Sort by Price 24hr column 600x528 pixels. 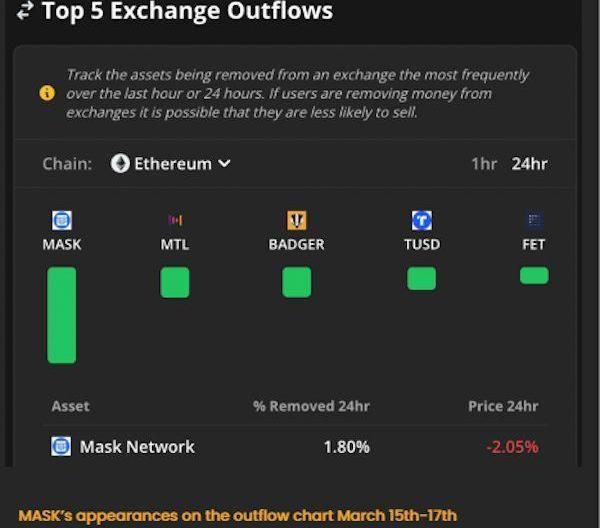[503, 406]
